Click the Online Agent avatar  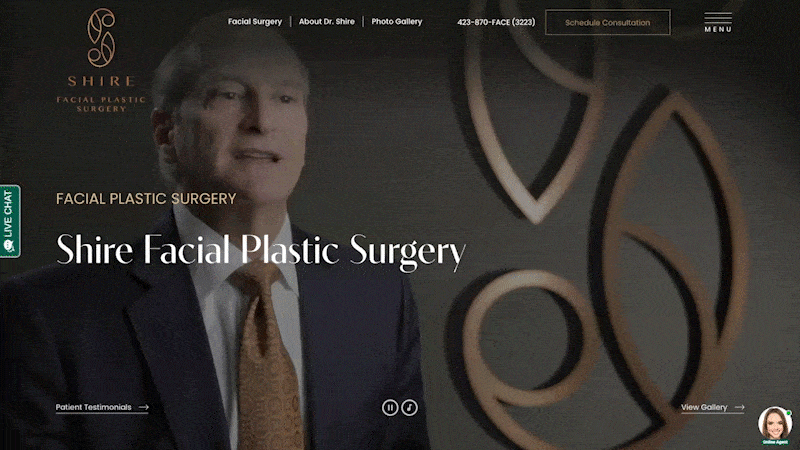tap(775, 425)
